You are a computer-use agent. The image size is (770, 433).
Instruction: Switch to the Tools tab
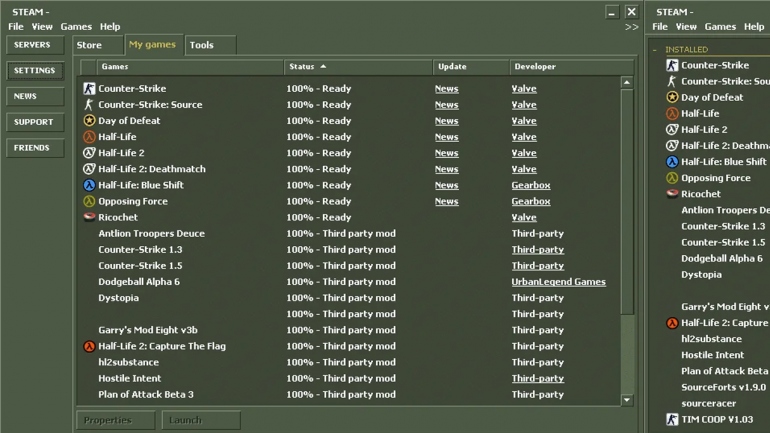pyautogui.click(x=211, y=45)
